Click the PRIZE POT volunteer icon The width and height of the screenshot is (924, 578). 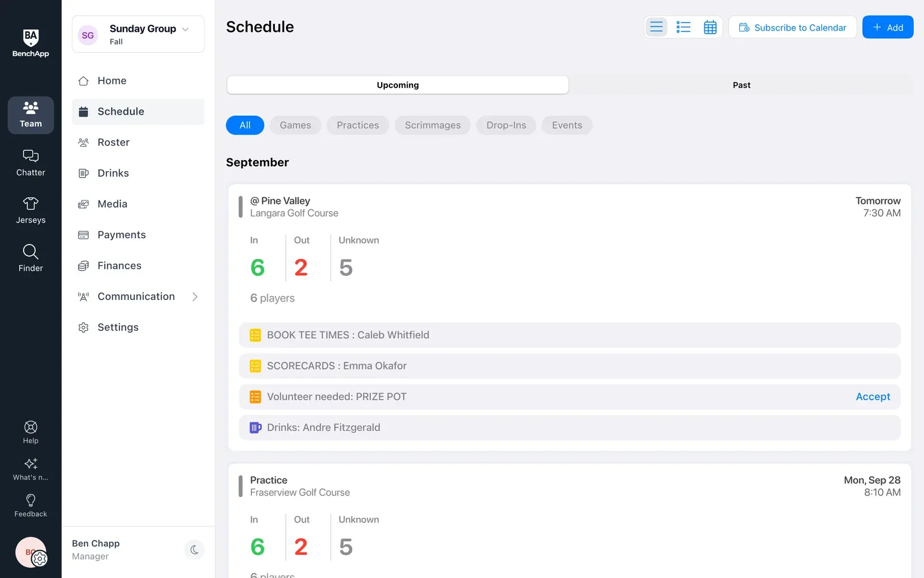(255, 397)
